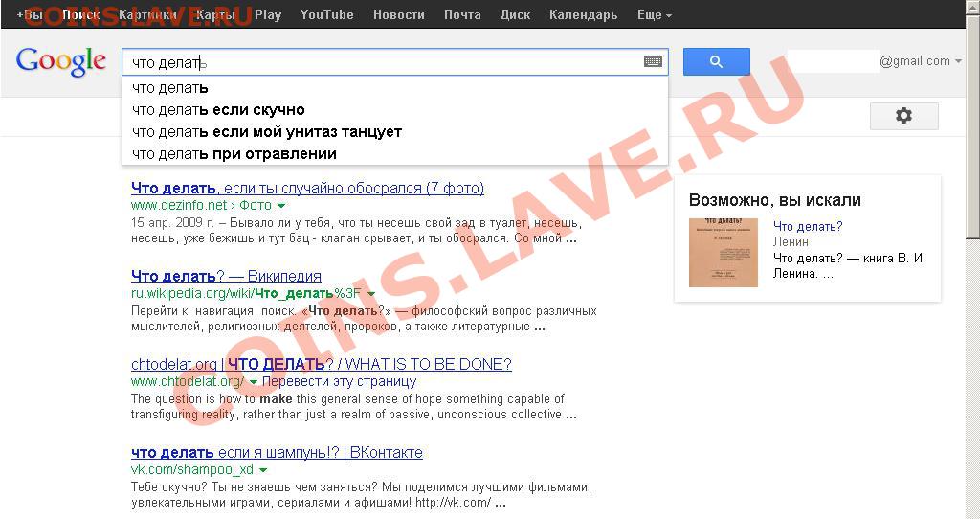Open Календарь in the top bar
Screen dimensions: 980x519
tap(583, 14)
